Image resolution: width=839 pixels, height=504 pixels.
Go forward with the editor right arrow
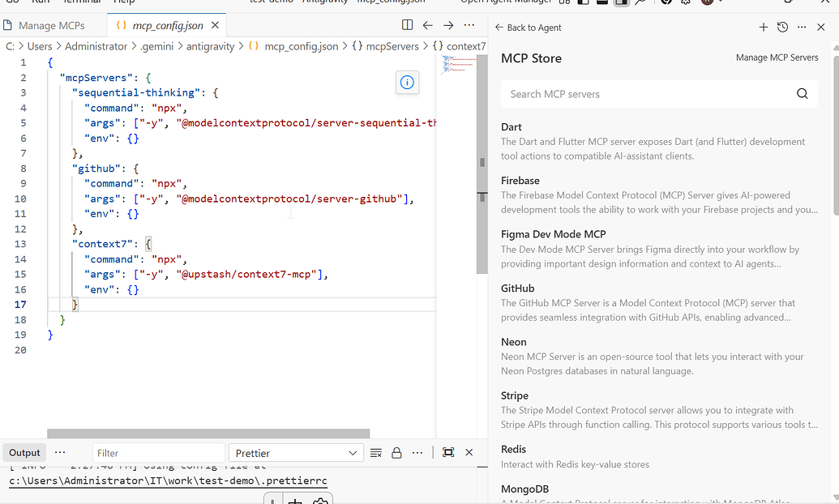click(x=448, y=25)
